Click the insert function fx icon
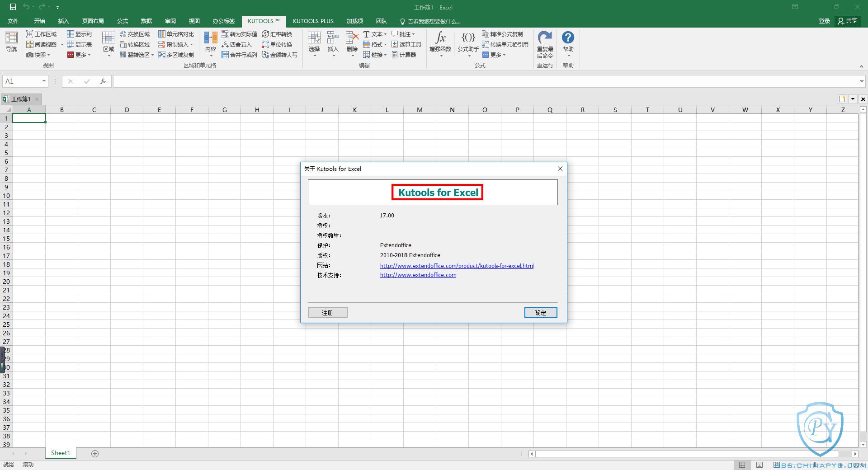Image resolution: width=868 pixels, height=470 pixels. click(x=103, y=81)
